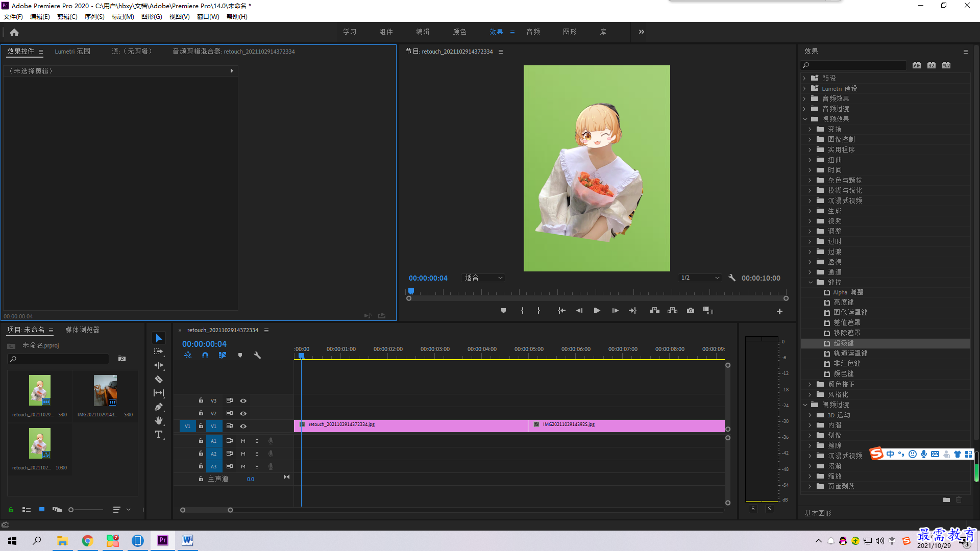Click timeline horizontal zoom scrollbar

coord(206,510)
